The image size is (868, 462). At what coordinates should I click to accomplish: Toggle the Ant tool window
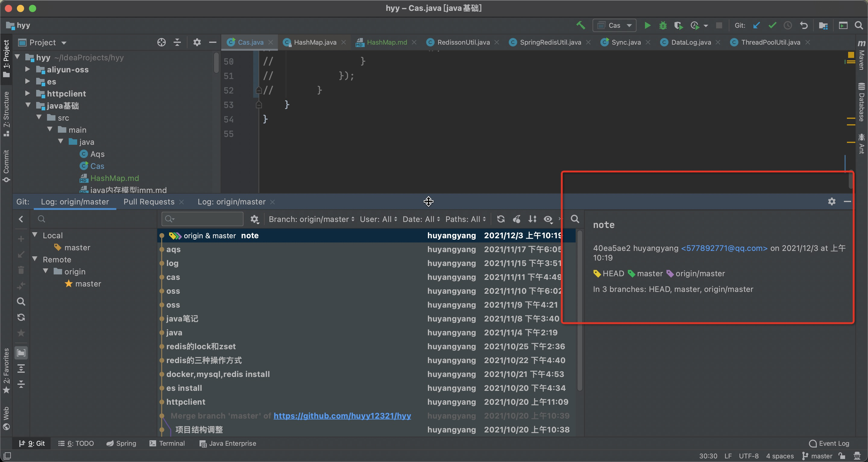coord(862,144)
